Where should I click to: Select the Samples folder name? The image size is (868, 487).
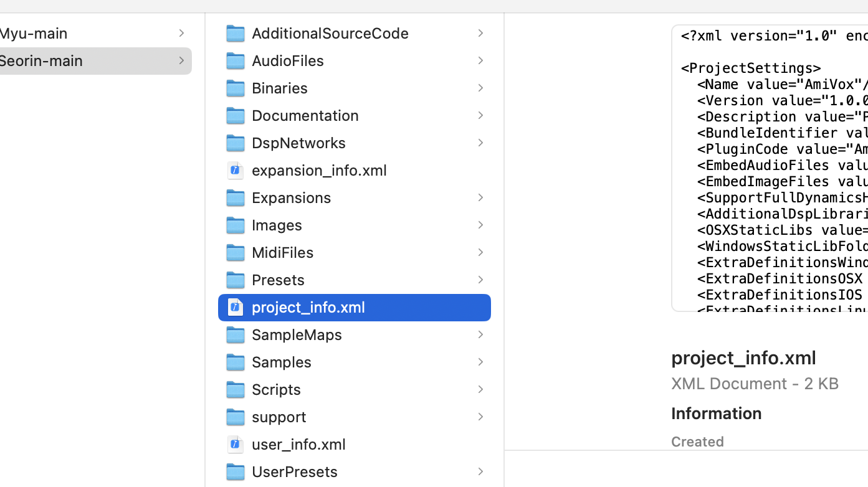(282, 362)
